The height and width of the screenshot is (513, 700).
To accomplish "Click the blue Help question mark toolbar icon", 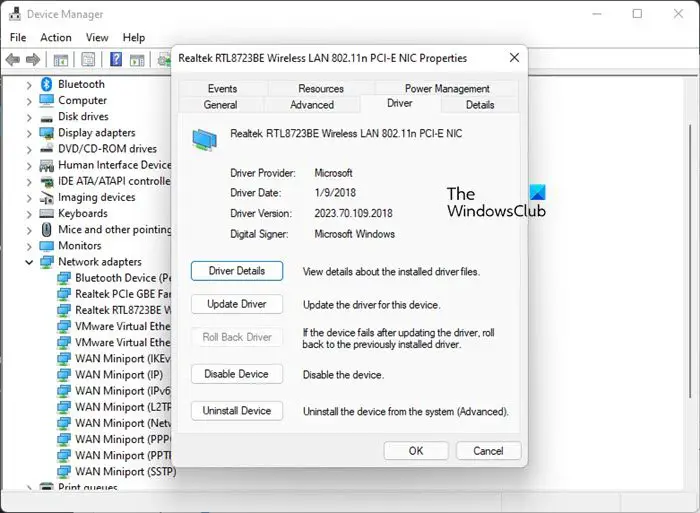I will (116, 59).
